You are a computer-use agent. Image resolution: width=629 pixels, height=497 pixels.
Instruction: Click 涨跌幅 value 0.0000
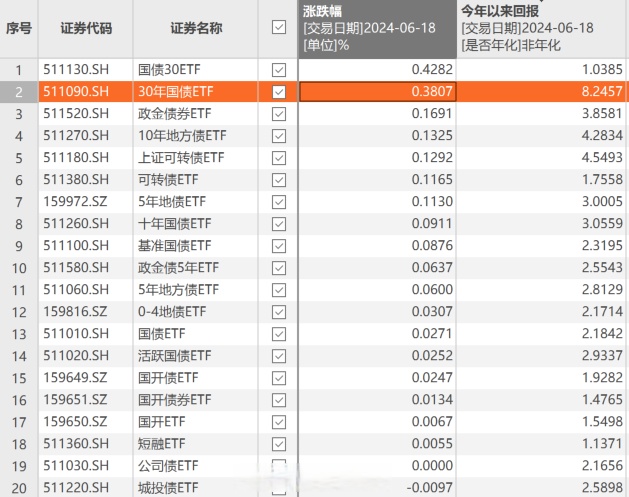377,466
